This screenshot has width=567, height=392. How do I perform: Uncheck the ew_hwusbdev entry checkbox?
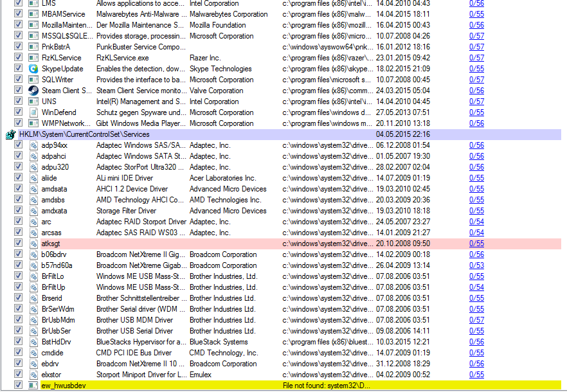[18, 386]
